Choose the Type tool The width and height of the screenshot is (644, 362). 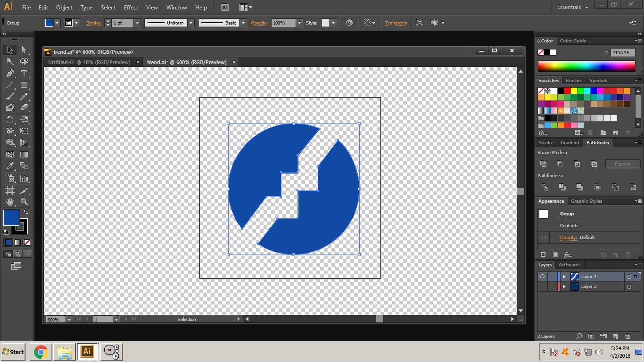[24, 74]
